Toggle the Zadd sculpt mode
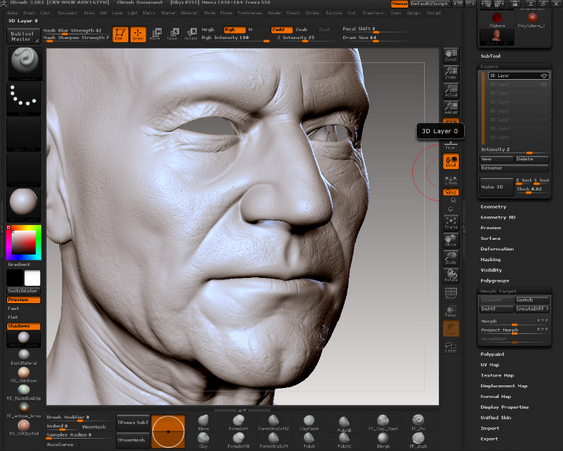This screenshot has width=563, height=451. 282,30
